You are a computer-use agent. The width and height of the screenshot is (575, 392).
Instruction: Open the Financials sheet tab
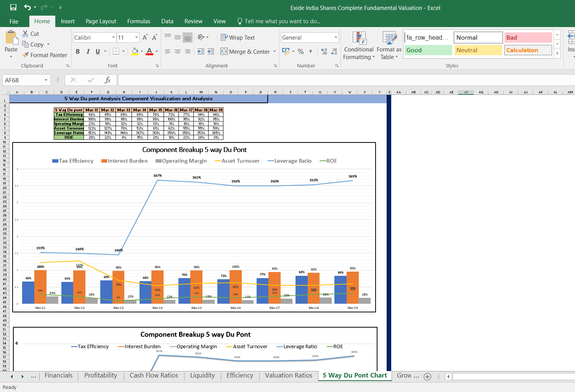[58, 375]
